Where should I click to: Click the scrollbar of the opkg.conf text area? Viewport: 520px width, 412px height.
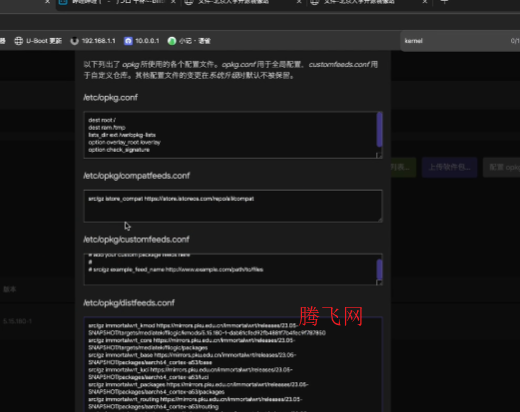(x=379, y=129)
